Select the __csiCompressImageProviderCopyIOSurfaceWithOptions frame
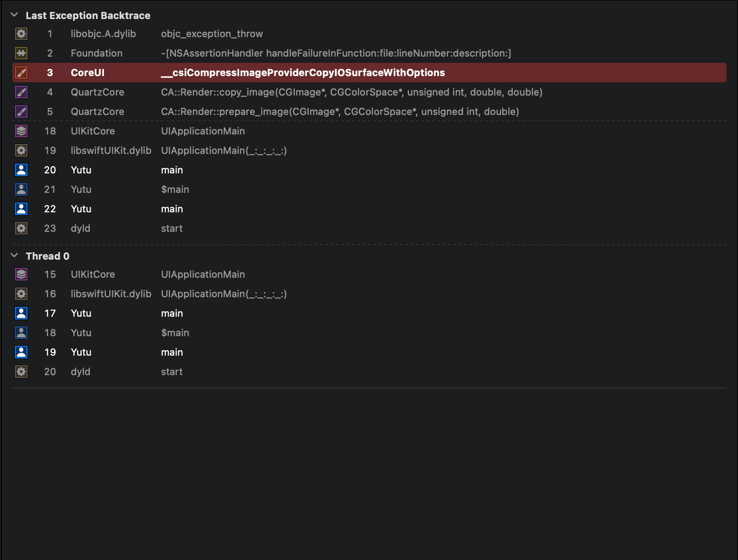The image size is (738, 560). pyautogui.click(x=303, y=73)
